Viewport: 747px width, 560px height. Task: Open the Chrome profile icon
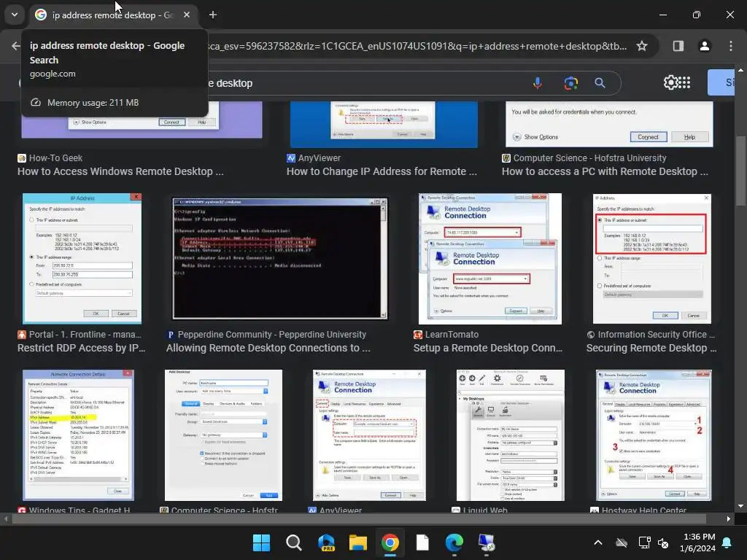(705, 46)
